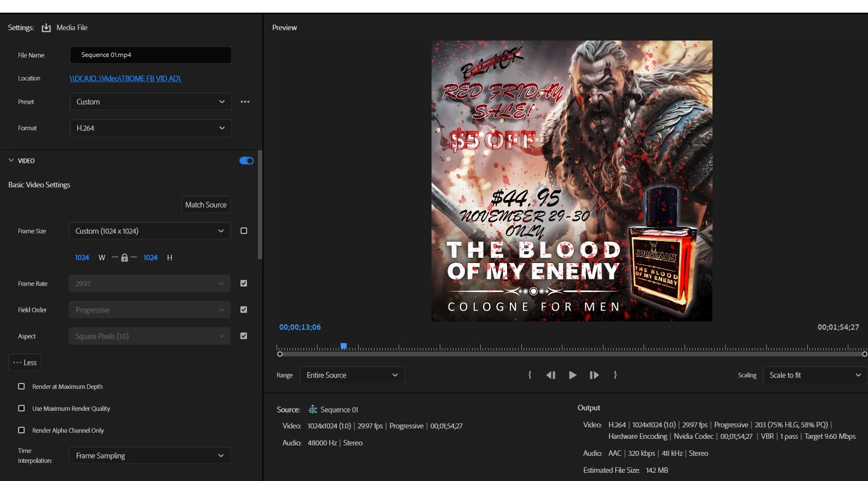This screenshot has width=868, height=481.
Task: Enable Render Alpha Channel Only
Action: pyautogui.click(x=21, y=431)
